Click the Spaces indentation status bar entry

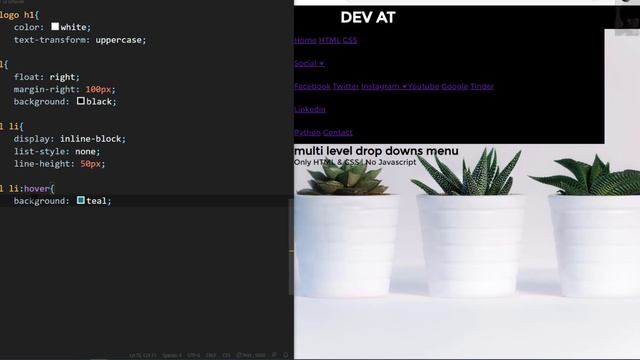click(x=172, y=355)
